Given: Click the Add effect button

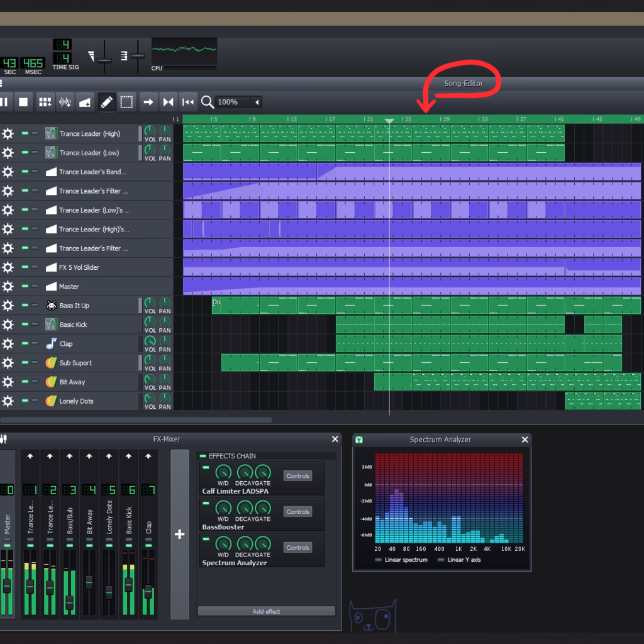Looking at the screenshot, I should click(266, 611).
